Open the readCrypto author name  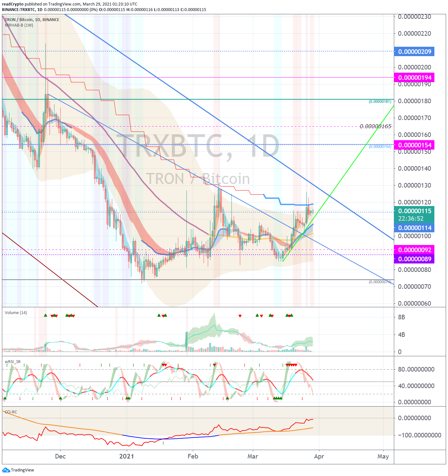[x=13, y=4]
